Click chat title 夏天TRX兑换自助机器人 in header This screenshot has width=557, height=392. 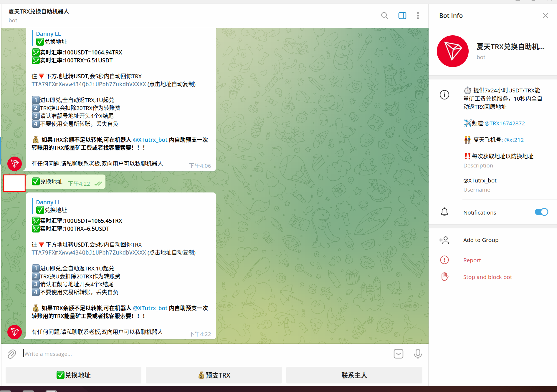coord(39,11)
